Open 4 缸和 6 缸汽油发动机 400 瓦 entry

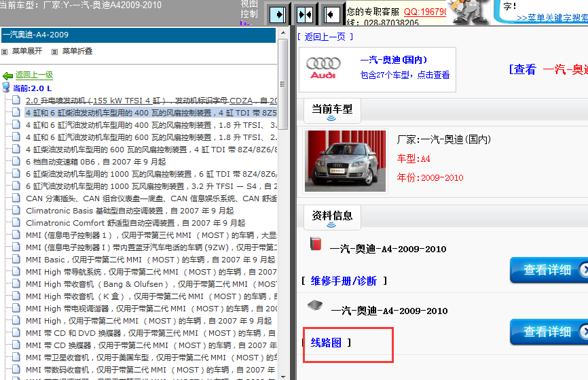[x=151, y=125]
